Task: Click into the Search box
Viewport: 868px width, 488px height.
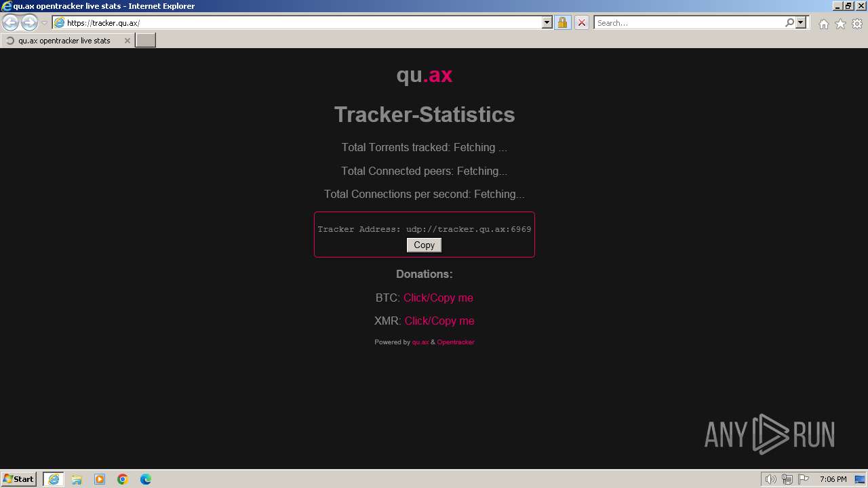Action: [688, 23]
